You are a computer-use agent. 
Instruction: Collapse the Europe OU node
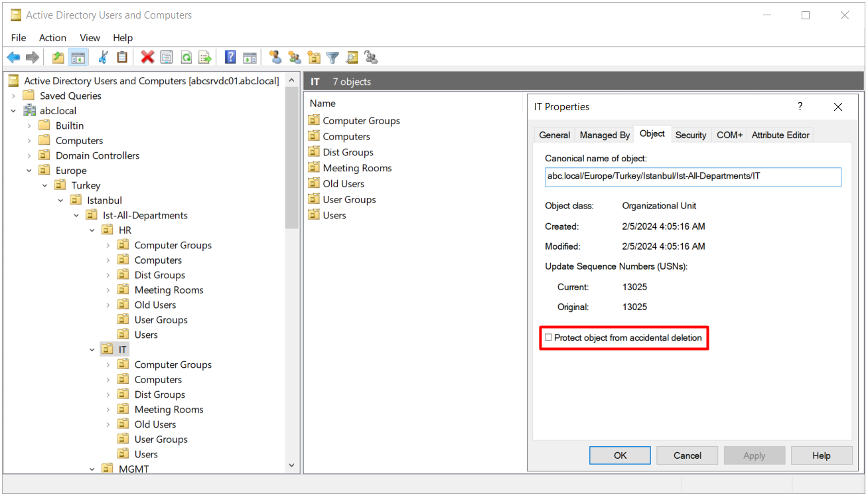tap(29, 171)
